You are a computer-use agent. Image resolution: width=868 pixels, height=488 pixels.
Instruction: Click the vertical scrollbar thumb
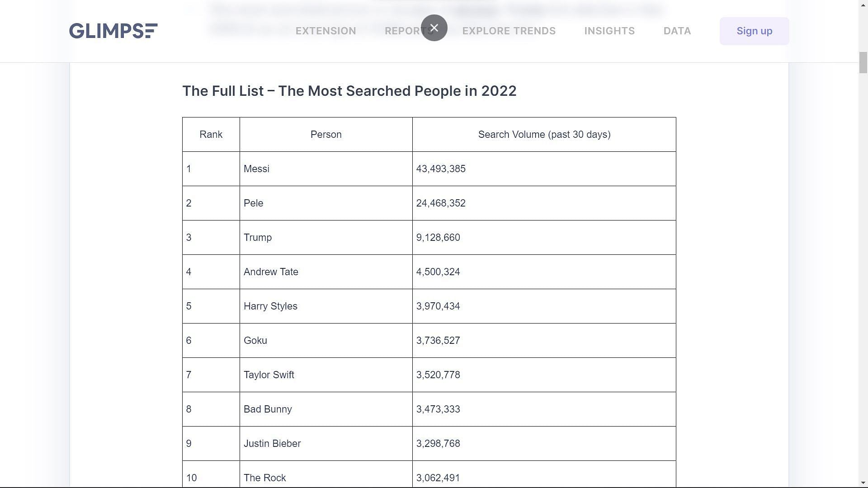863,62
